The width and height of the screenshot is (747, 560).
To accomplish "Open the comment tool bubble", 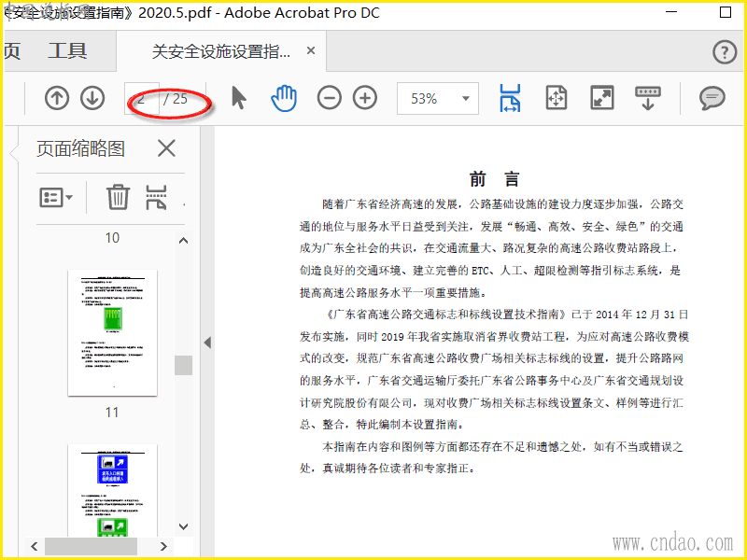I will [x=712, y=98].
